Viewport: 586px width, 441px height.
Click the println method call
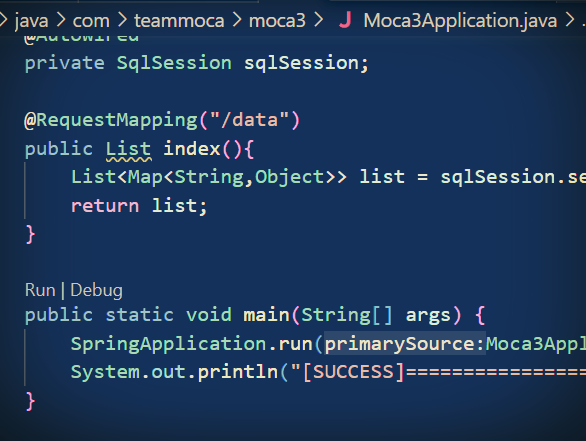pyautogui.click(x=238, y=372)
